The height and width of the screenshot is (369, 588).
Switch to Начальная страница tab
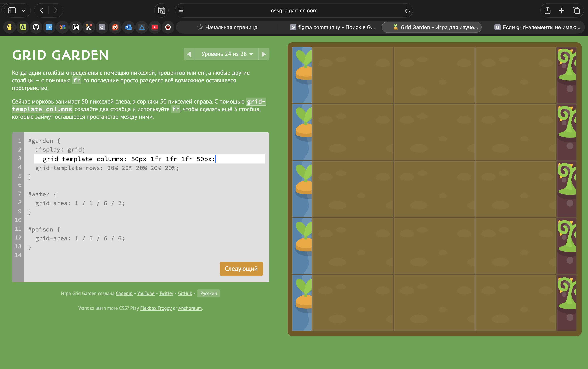227,27
